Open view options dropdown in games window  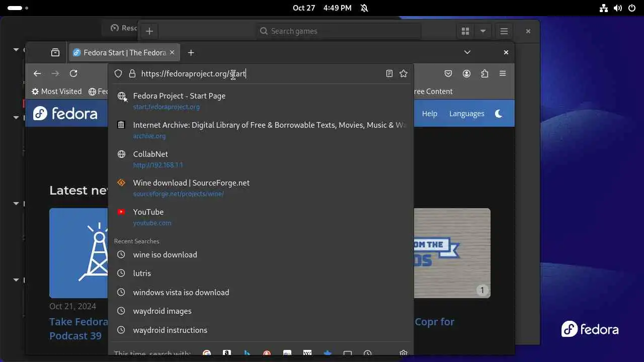point(483,31)
